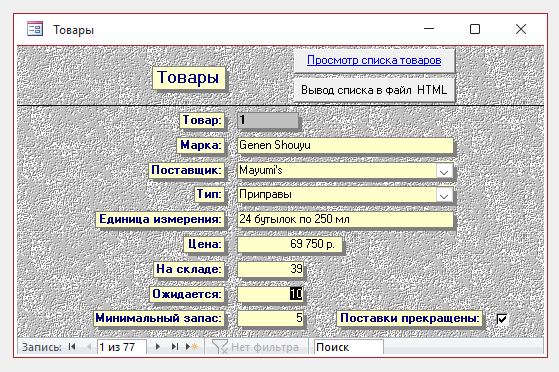The width and height of the screenshot is (559, 372).
Task: Click the Товары header title label
Action: (189, 77)
